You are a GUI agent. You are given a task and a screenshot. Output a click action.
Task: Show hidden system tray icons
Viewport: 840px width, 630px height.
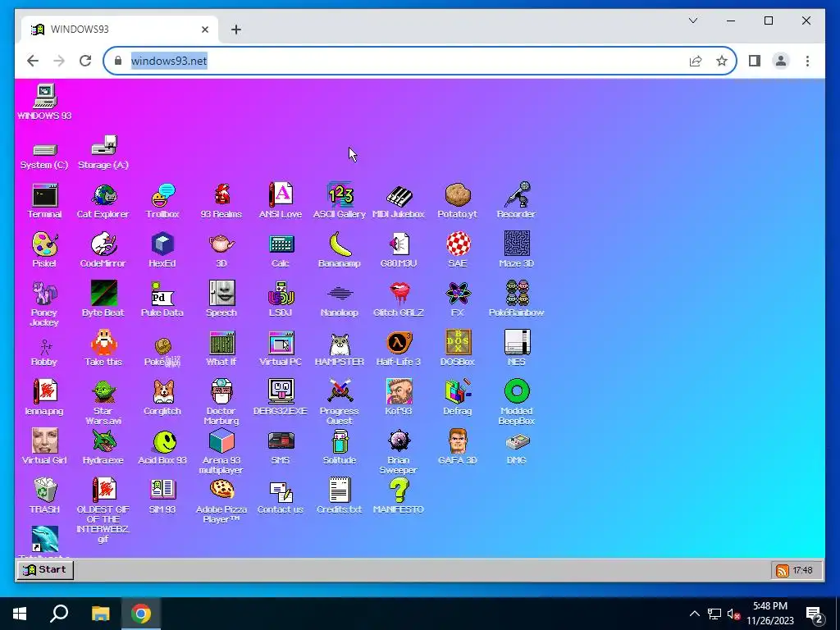[x=694, y=614]
